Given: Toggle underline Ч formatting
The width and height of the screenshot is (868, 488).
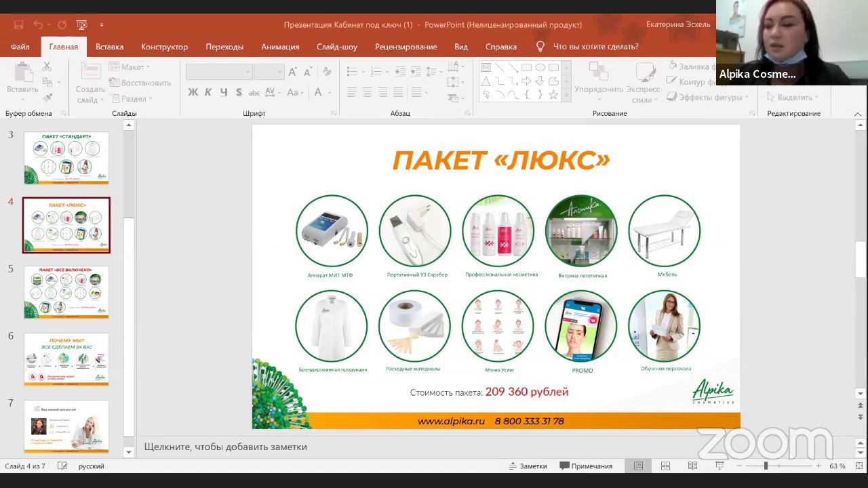Looking at the screenshot, I should coord(224,92).
